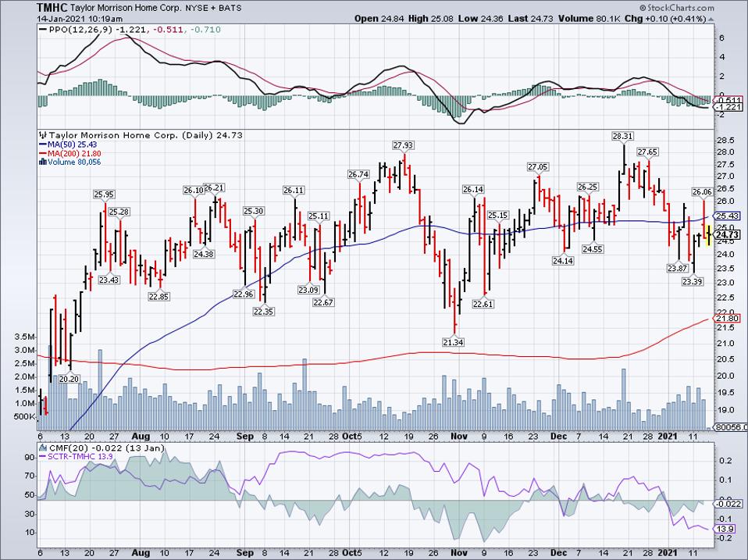Click the volume bars icon in the price legend
This screenshot has width=748, height=560.
click(43, 162)
